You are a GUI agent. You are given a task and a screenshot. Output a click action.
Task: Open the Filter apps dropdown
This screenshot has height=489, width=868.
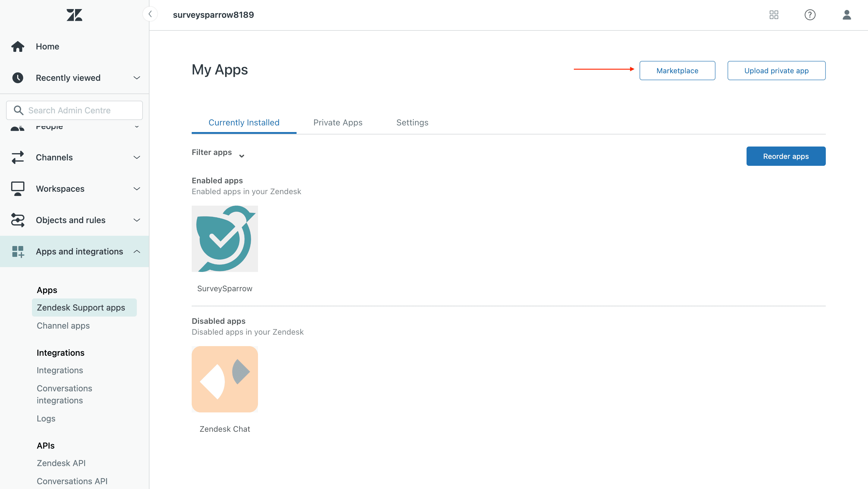218,153
